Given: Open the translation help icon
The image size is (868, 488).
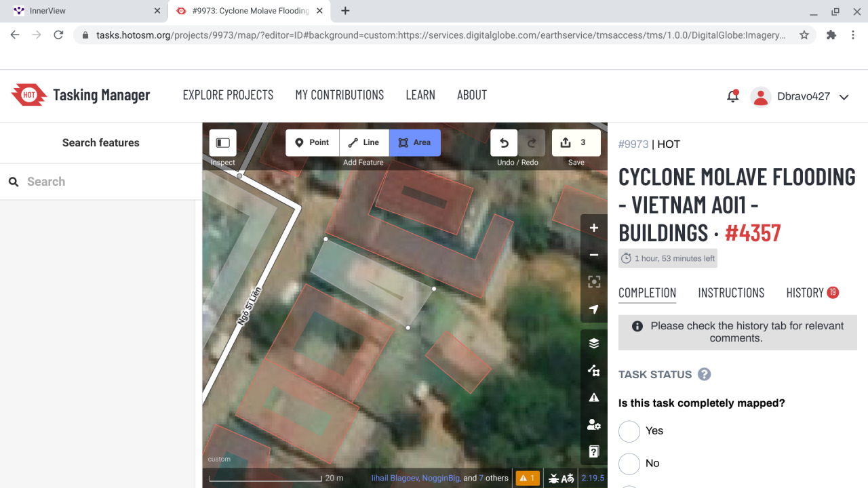Looking at the screenshot, I should tap(568, 478).
